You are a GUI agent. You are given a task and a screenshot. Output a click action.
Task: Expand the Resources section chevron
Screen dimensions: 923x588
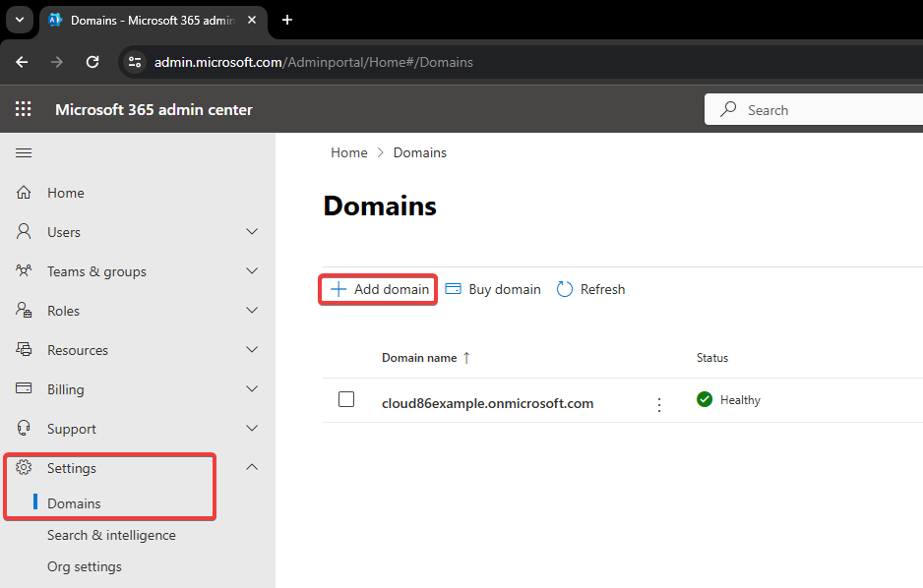(x=252, y=349)
